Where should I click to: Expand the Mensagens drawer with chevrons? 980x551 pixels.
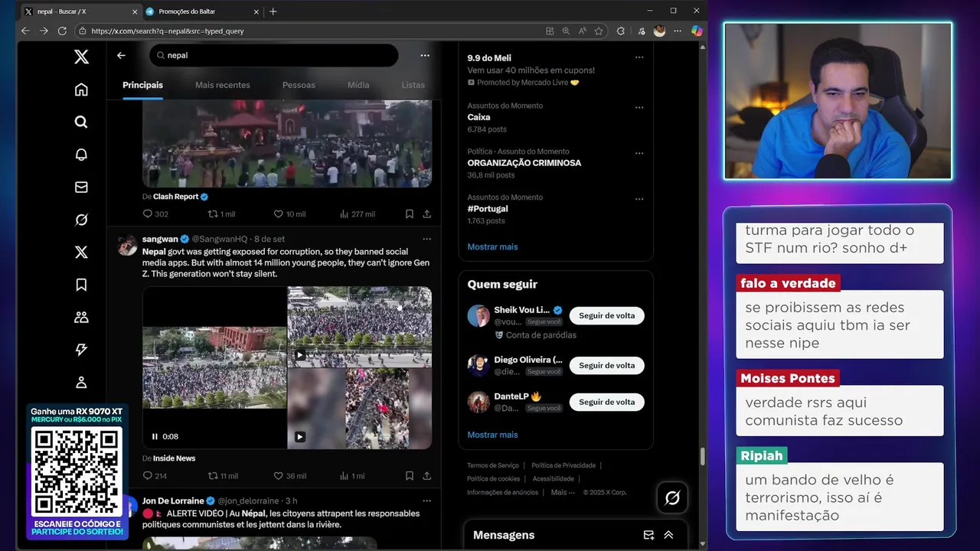[x=668, y=535]
